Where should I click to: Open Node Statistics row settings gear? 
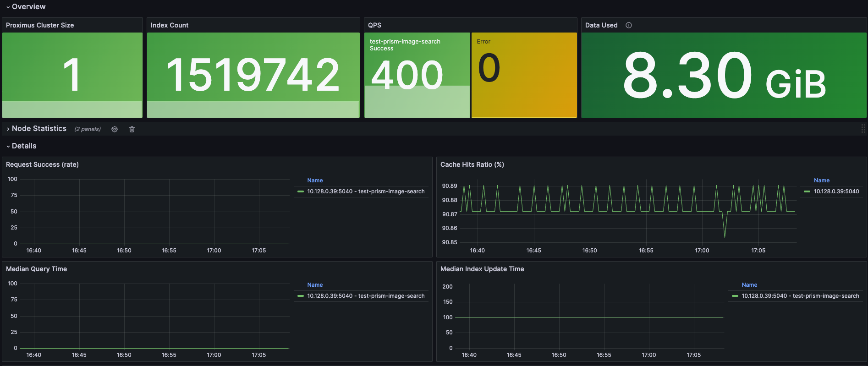115,129
